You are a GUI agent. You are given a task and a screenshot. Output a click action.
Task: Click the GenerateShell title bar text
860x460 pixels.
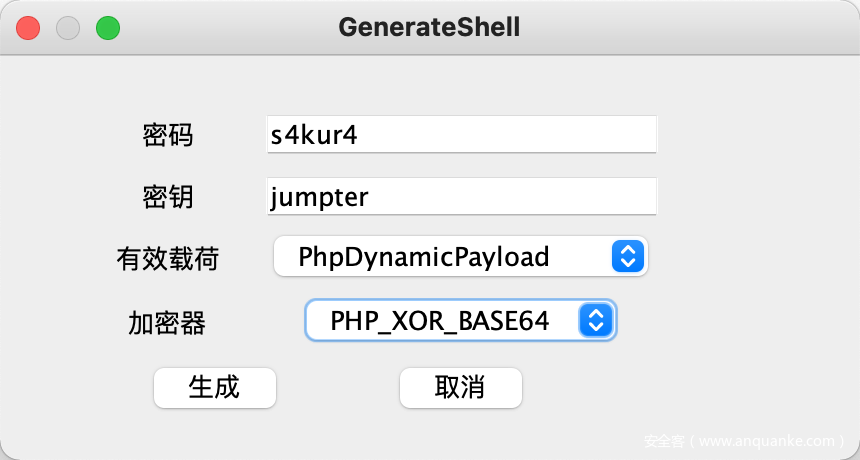point(429,27)
